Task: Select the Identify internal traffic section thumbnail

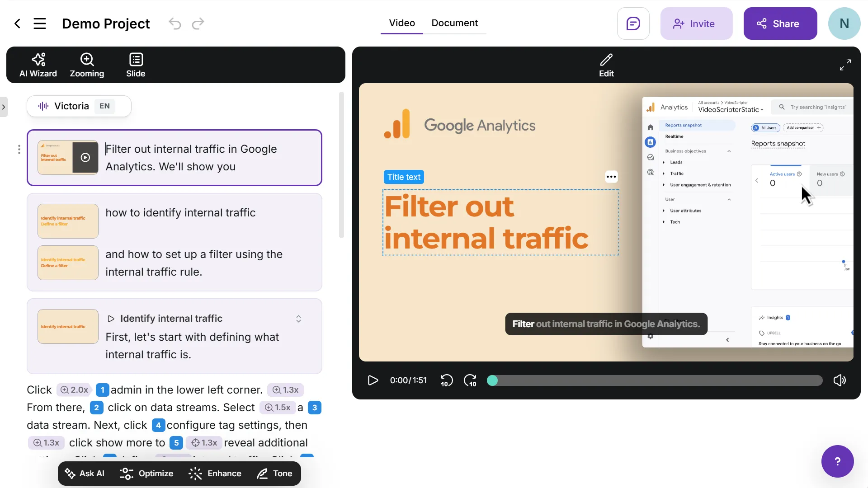Action: tap(68, 326)
